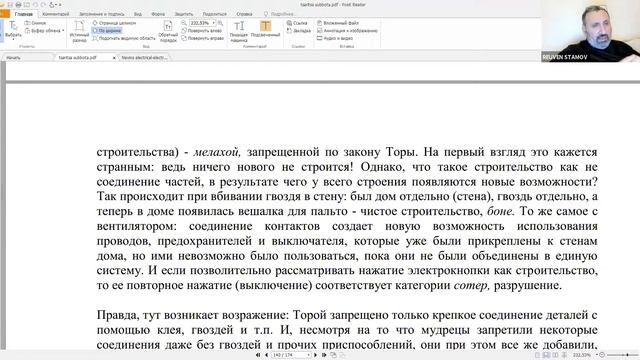Open the Справка ribbon tab

tap(244, 14)
